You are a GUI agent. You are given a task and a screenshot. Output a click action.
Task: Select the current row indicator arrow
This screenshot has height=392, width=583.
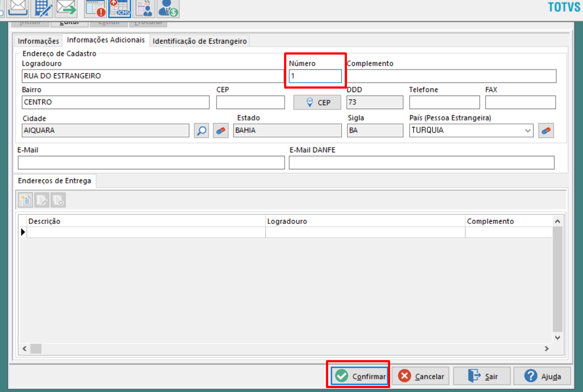pos(23,232)
